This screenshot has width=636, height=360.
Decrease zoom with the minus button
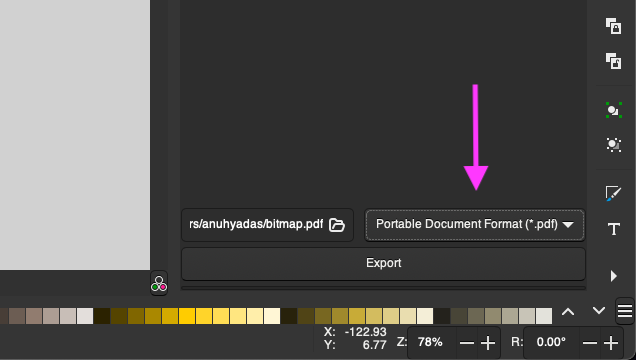(x=467, y=343)
